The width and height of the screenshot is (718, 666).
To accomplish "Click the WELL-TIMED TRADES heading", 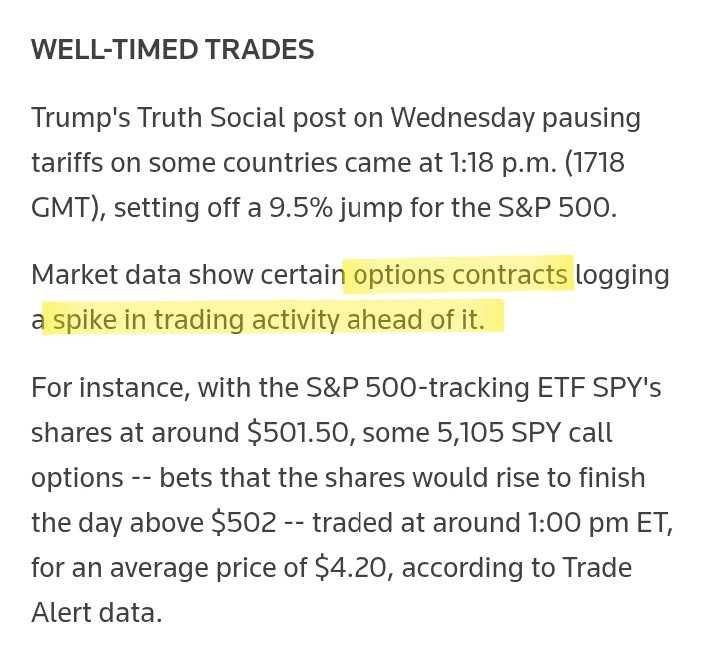I will [173, 49].
